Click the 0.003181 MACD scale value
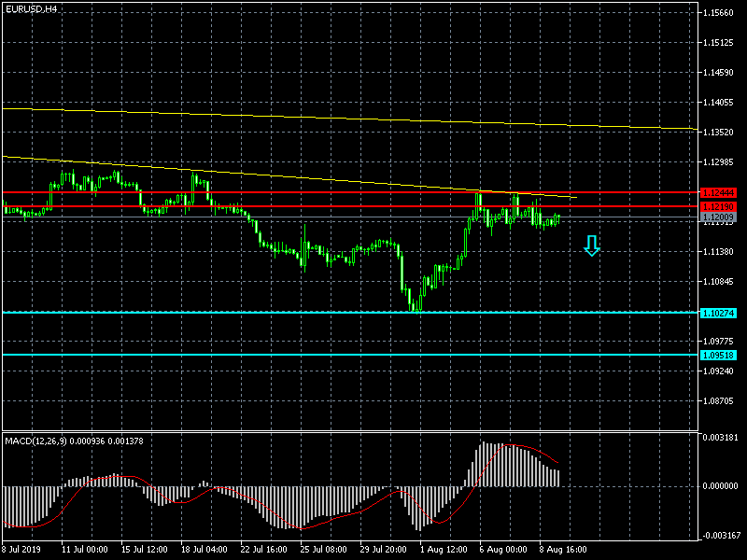 720,437
